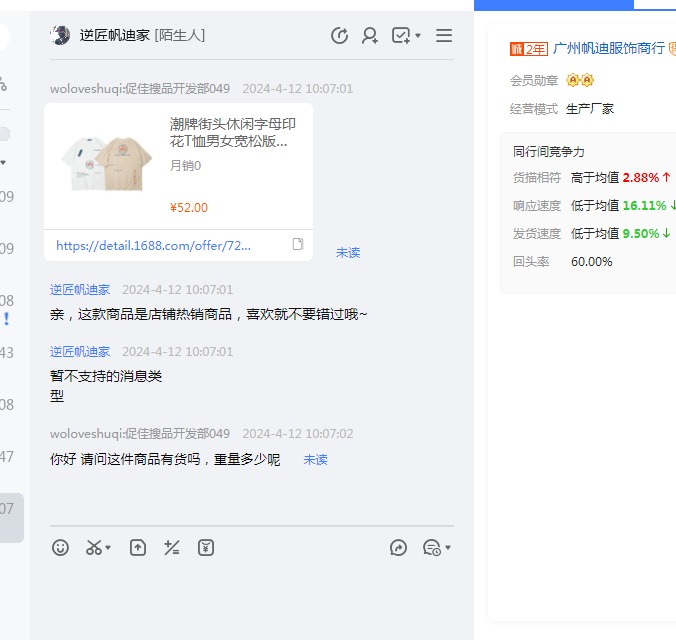Viewport: 676px width, 640px height.
Task: Expand the screenshot tool dropdown arrow
Action: (108, 548)
